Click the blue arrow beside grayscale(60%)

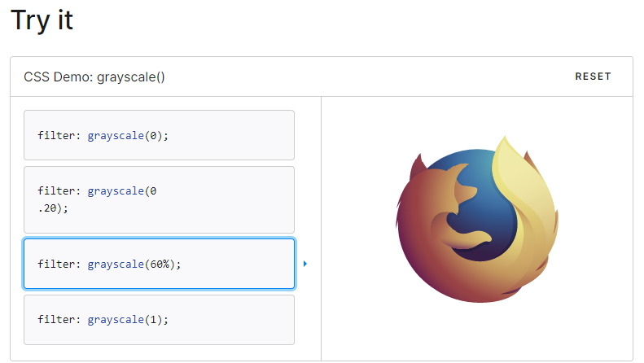(x=305, y=264)
